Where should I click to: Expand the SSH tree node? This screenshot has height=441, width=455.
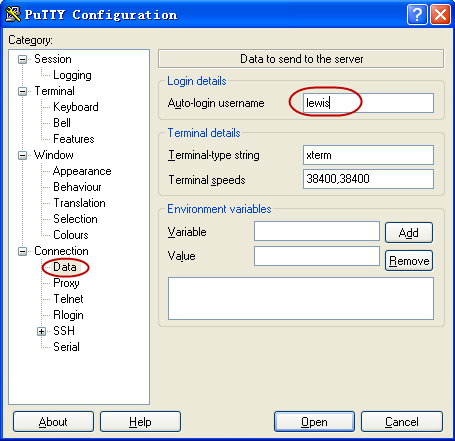[x=41, y=331]
